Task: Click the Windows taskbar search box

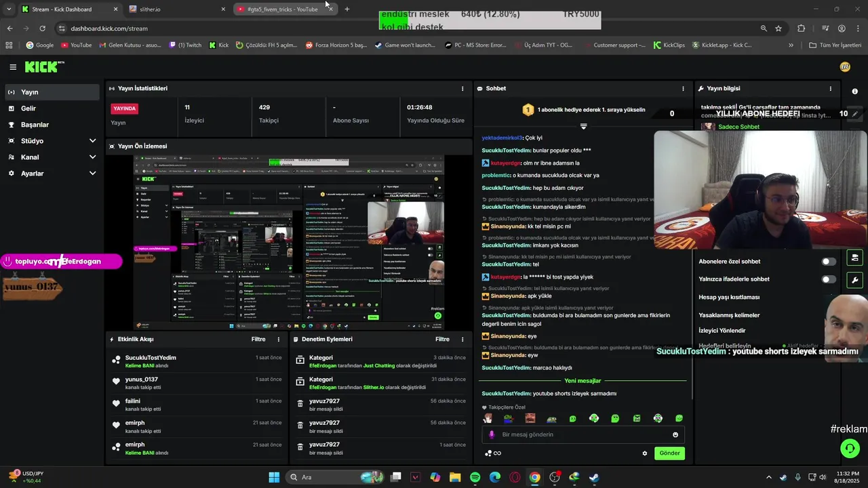Action: [335, 477]
